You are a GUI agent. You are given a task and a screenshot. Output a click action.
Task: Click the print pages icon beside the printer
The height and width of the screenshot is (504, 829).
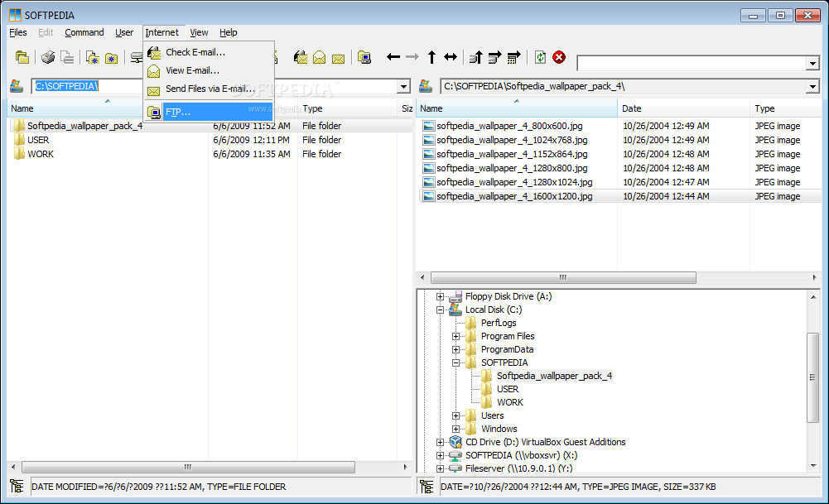[67, 57]
